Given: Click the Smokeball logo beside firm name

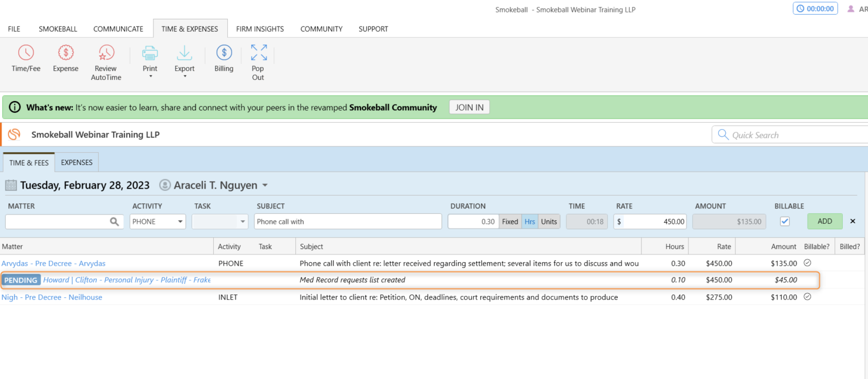Looking at the screenshot, I should click(14, 135).
